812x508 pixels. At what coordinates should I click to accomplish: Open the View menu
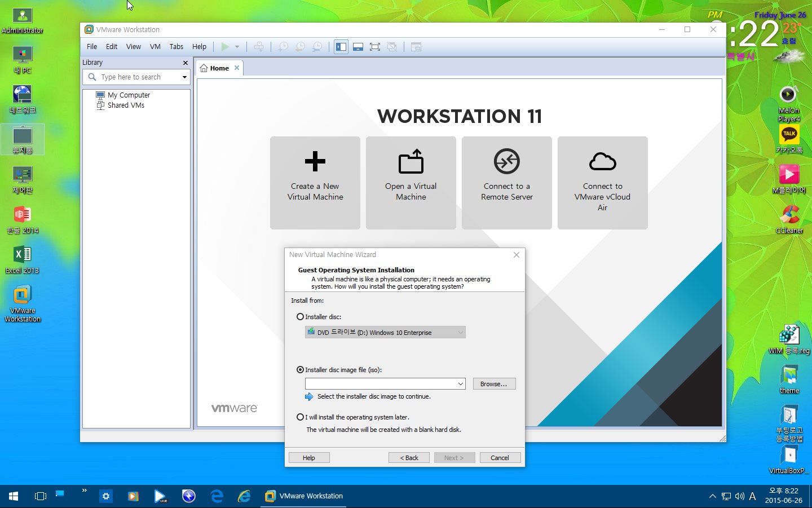[134, 47]
